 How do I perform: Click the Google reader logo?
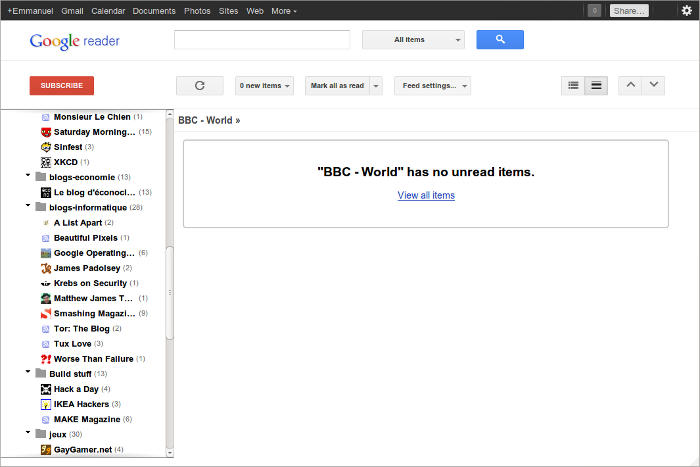[75, 42]
